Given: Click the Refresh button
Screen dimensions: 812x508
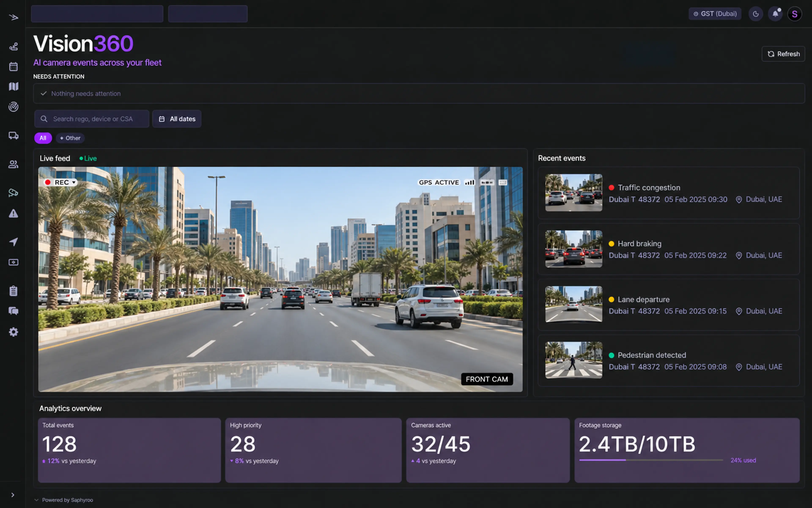Looking at the screenshot, I should point(783,54).
